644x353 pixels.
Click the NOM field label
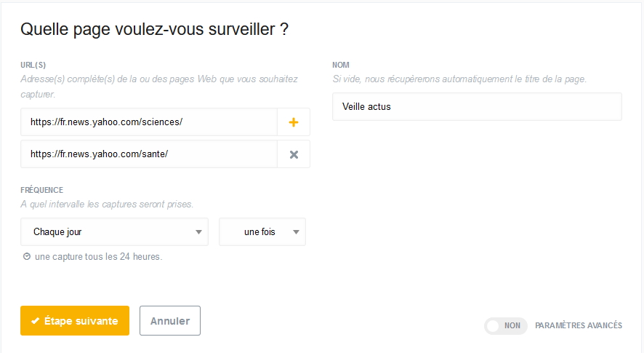point(341,65)
